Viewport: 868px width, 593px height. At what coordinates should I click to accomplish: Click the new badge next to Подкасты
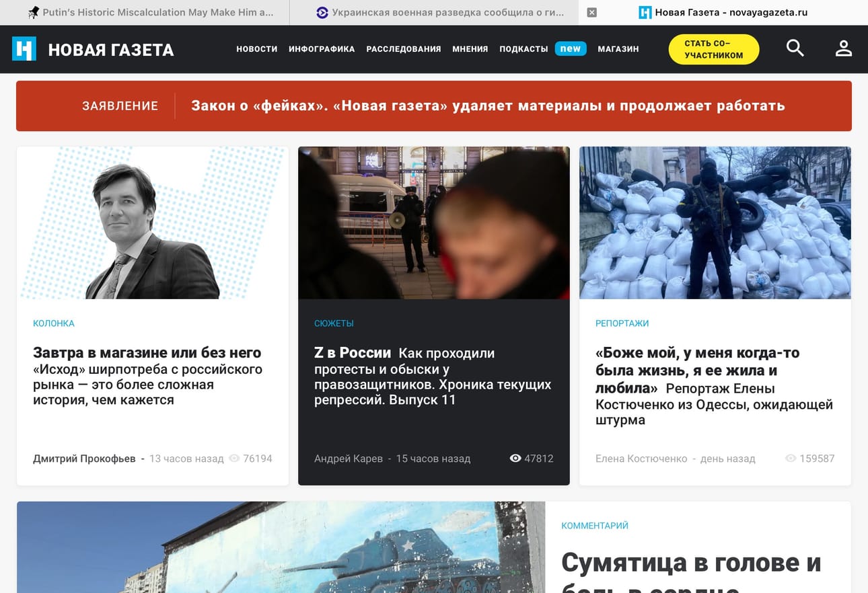(570, 48)
